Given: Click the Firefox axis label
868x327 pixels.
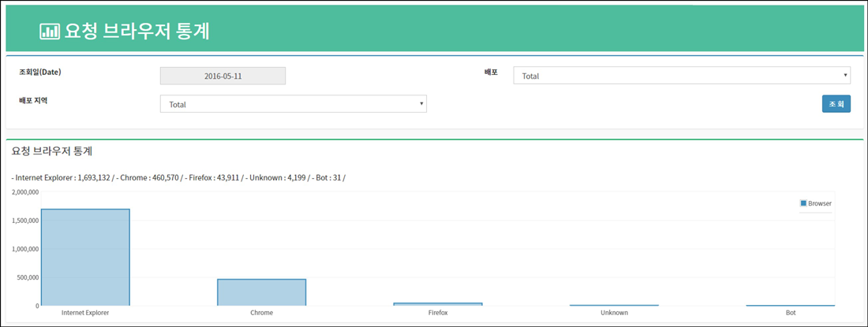Looking at the screenshot, I should click(438, 313).
